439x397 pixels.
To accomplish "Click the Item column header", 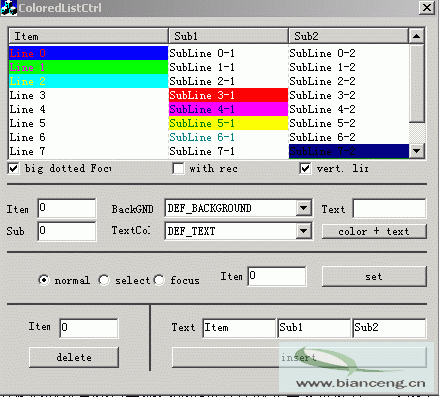I will click(88, 36).
